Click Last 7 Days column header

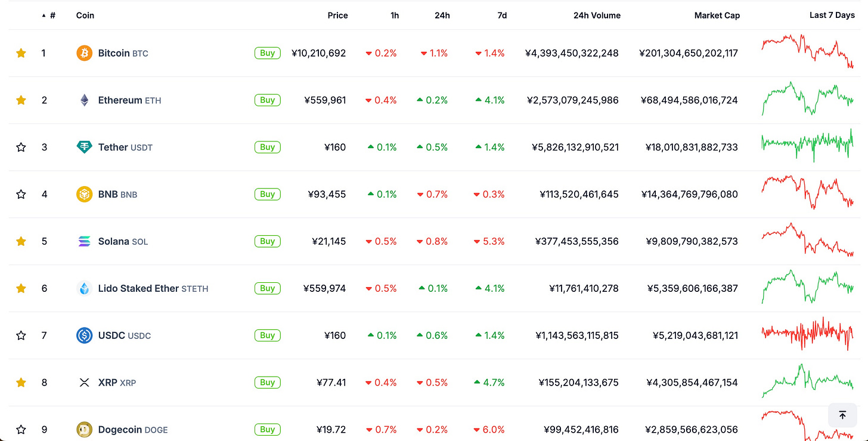point(832,16)
